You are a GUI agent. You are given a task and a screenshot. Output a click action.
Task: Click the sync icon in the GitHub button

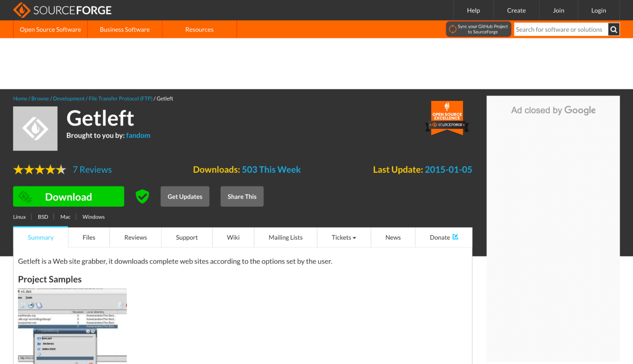(453, 29)
